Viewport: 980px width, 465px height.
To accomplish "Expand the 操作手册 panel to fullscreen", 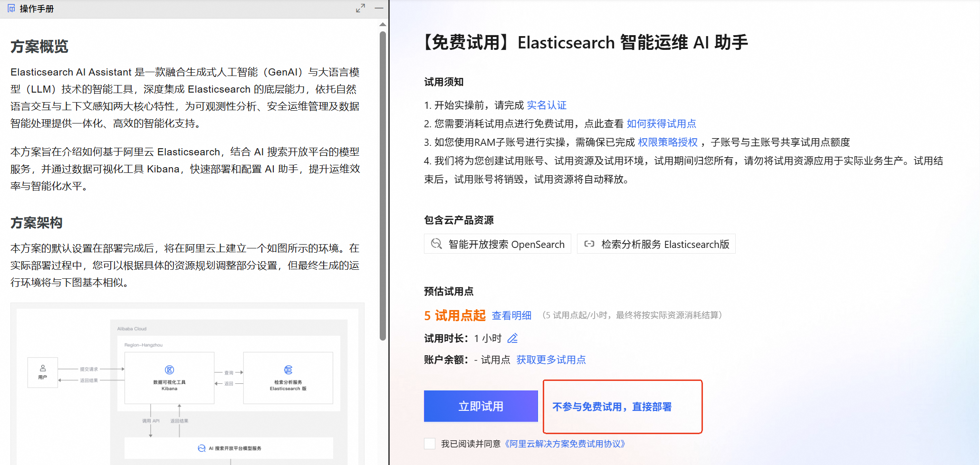I will pos(361,8).
